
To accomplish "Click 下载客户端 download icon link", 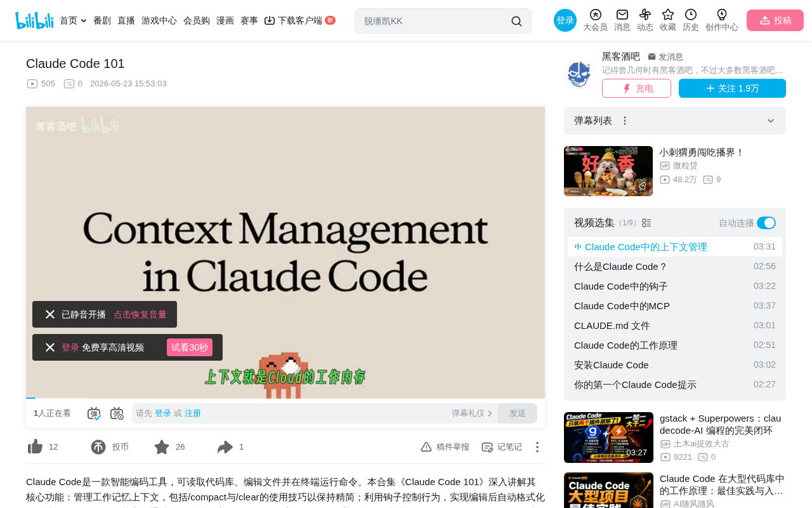I will 293,20.
